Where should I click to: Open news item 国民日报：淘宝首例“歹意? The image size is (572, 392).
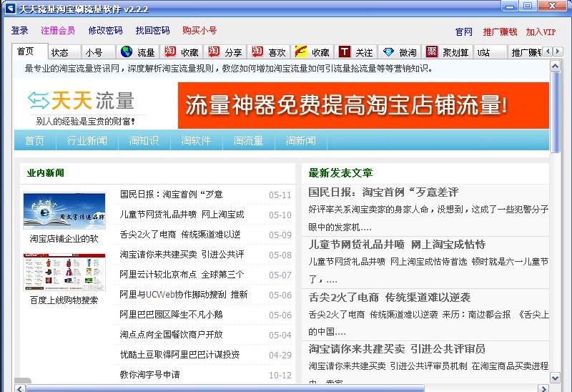(x=172, y=195)
